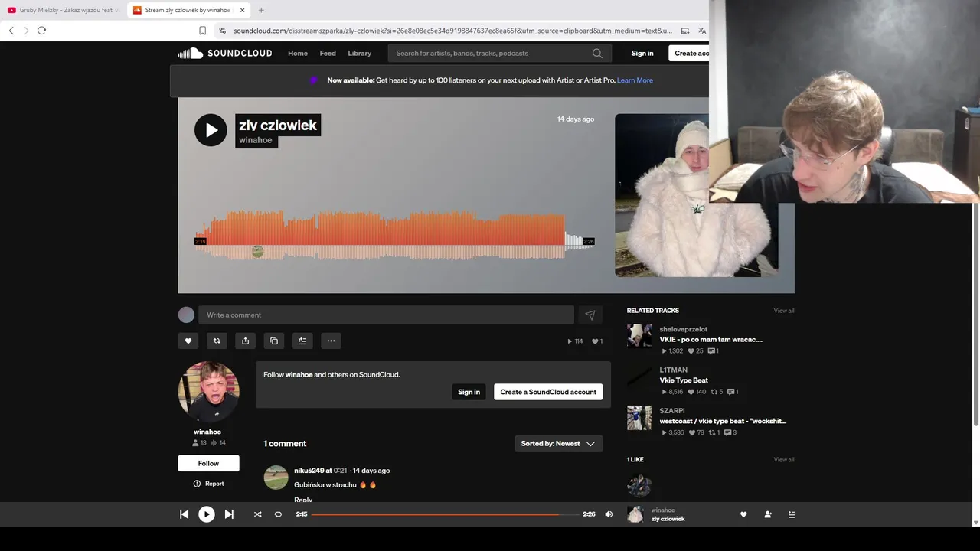This screenshot has width=980, height=551.
Task: Open related track VKIE - po co mam tam wracac
Action: click(710, 339)
